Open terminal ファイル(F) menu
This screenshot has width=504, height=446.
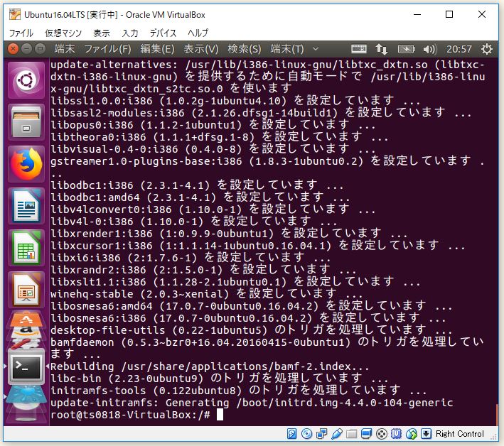tap(107, 49)
